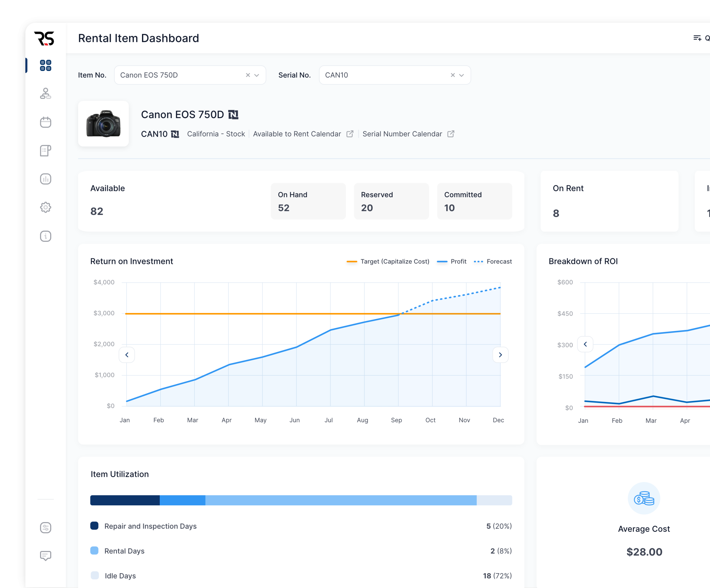Click NetSuite icon beside CAN10 serial
The height and width of the screenshot is (588, 710).
(175, 134)
